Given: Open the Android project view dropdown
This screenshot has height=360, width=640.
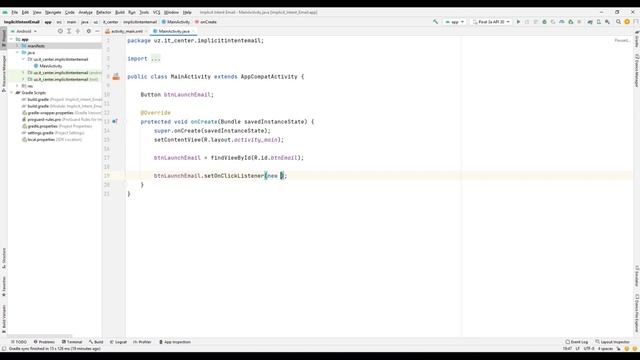Looking at the screenshot, I should 24,31.
